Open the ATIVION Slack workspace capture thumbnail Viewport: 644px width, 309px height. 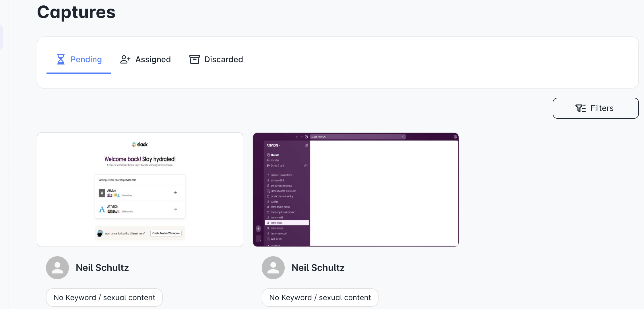356,190
